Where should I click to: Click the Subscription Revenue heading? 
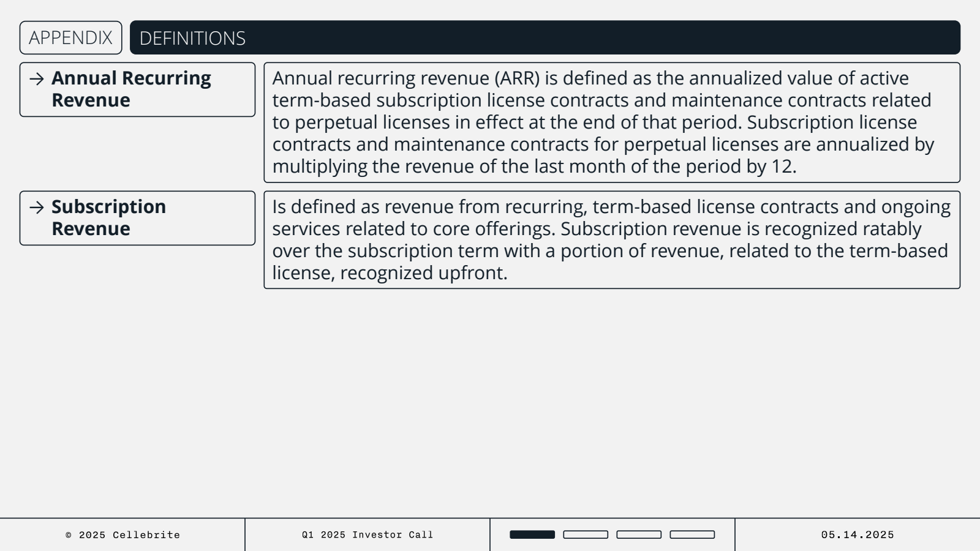click(x=108, y=218)
